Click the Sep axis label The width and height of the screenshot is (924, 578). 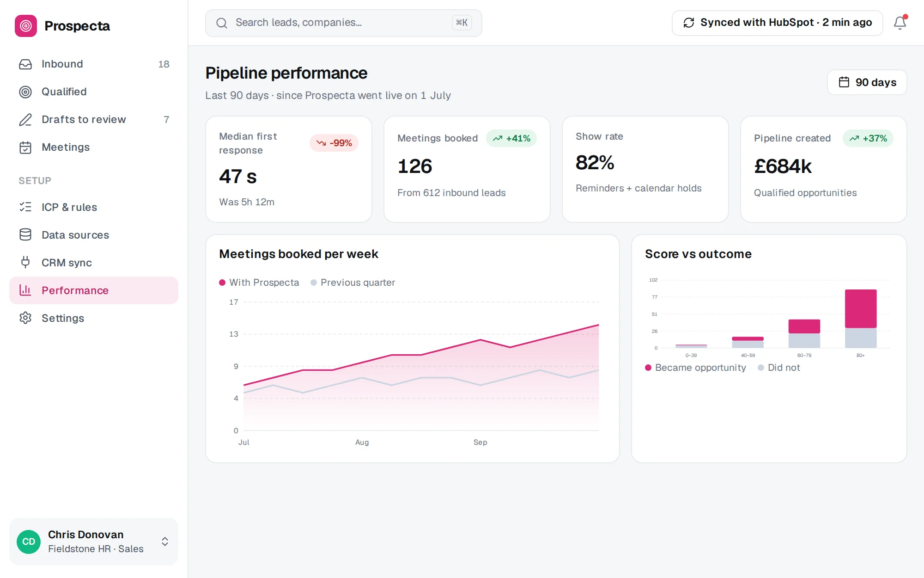pyautogui.click(x=480, y=443)
